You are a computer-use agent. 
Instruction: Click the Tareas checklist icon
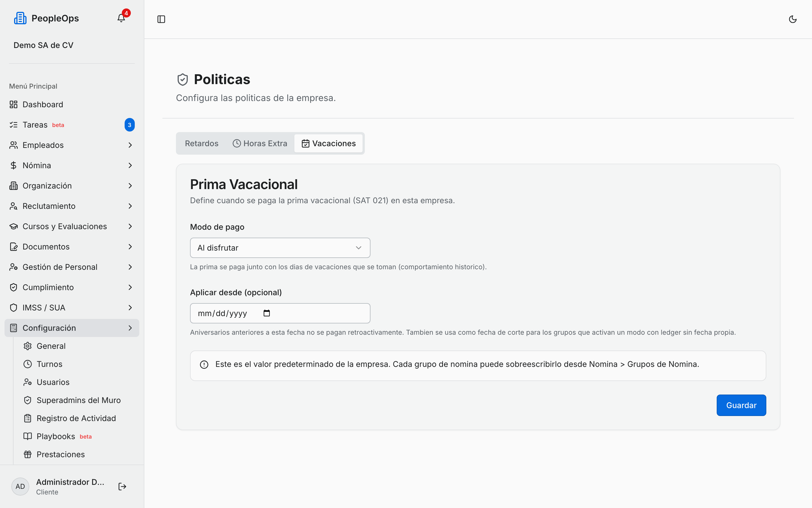(x=14, y=125)
